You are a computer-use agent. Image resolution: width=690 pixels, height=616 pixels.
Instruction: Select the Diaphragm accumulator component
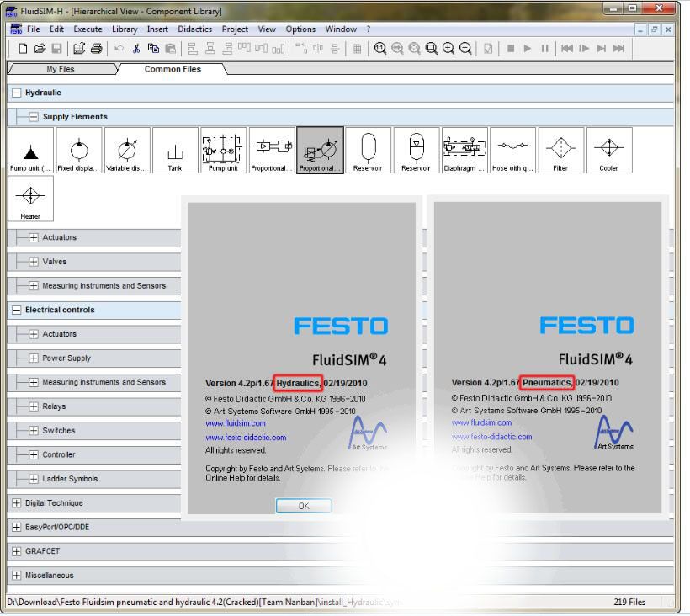(x=464, y=151)
